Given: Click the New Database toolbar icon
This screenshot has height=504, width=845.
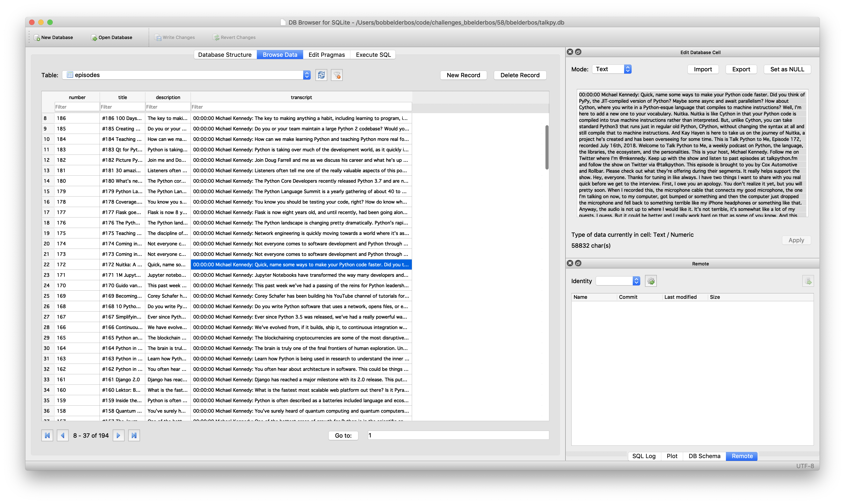Looking at the screenshot, I should [x=37, y=38].
